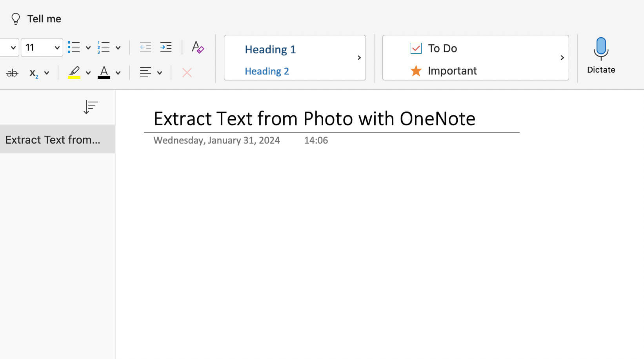Click the Tell me lightbulb icon

pos(16,19)
